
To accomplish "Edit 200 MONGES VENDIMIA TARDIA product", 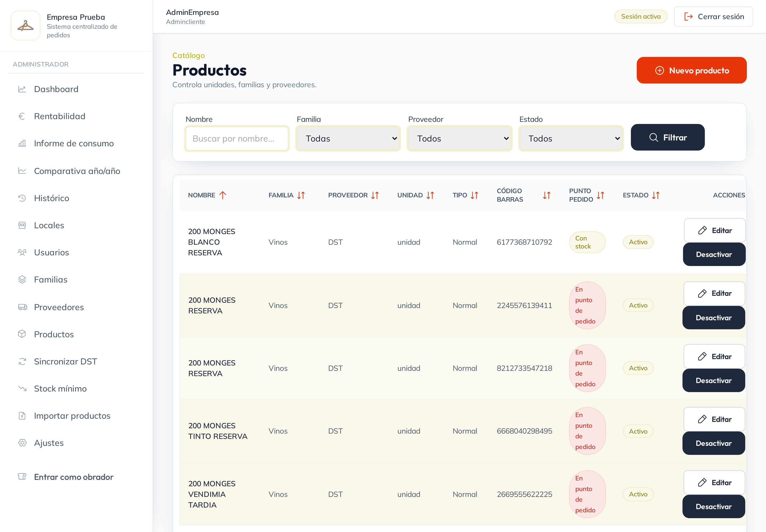I will point(714,482).
